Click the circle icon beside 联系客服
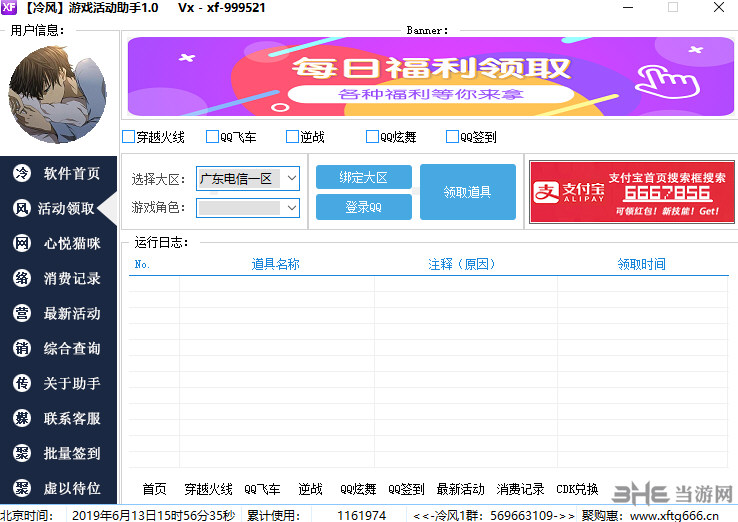 click(22, 418)
